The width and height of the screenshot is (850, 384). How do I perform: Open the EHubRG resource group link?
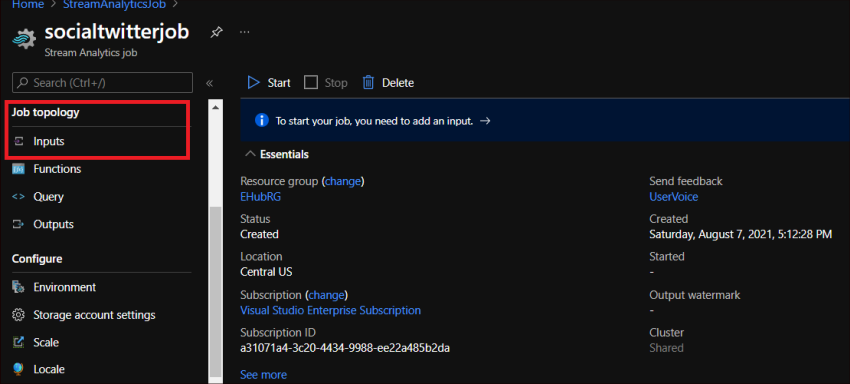[x=261, y=197]
